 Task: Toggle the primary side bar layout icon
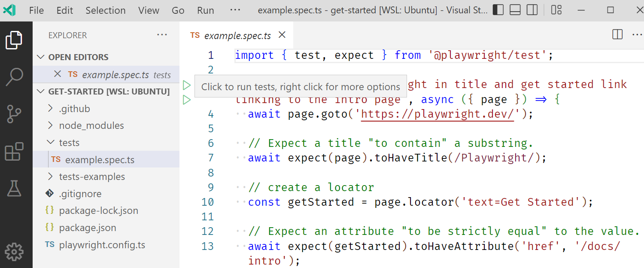tap(498, 10)
